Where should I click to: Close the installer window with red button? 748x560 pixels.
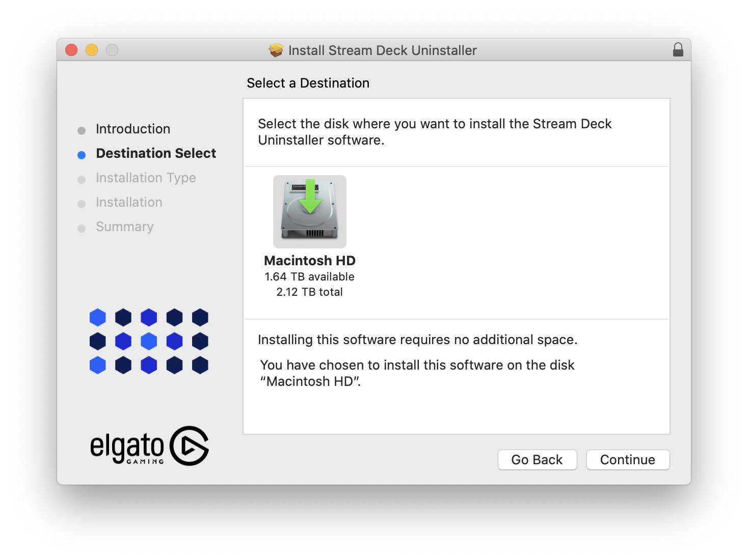[71, 50]
